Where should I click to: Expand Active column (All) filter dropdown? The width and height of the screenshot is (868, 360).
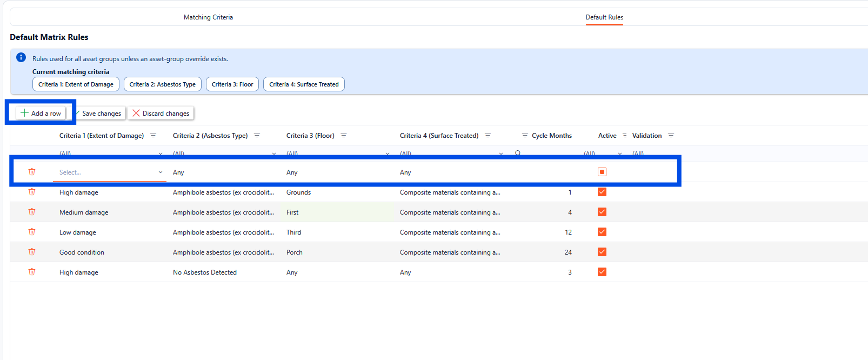click(x=619, y=154)
